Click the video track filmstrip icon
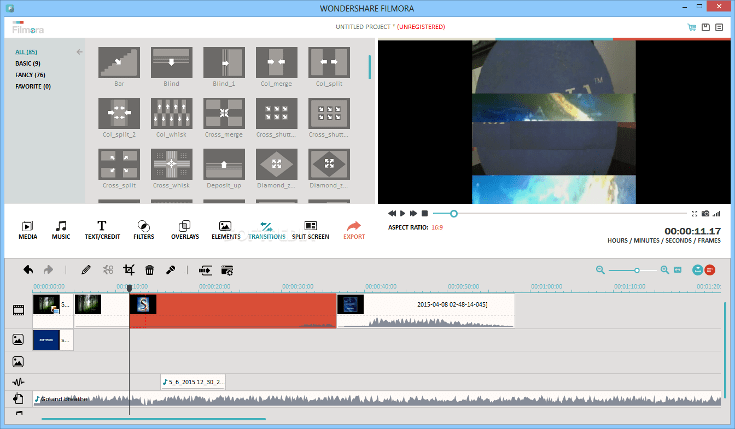Viewport: 735px width, 429px height. [x=18, y=310]
